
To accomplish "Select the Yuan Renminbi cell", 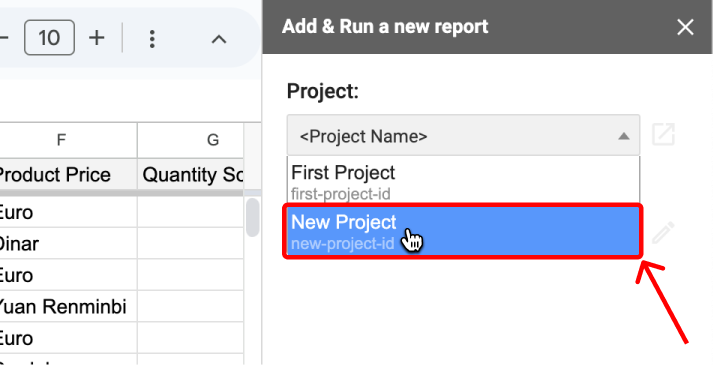I will click(68, 307).
